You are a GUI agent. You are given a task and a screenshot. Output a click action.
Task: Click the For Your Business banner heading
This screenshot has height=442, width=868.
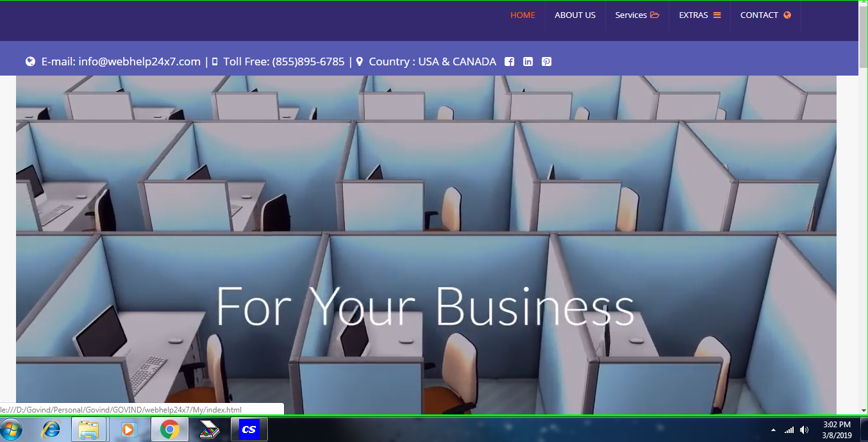click(425, 307)
